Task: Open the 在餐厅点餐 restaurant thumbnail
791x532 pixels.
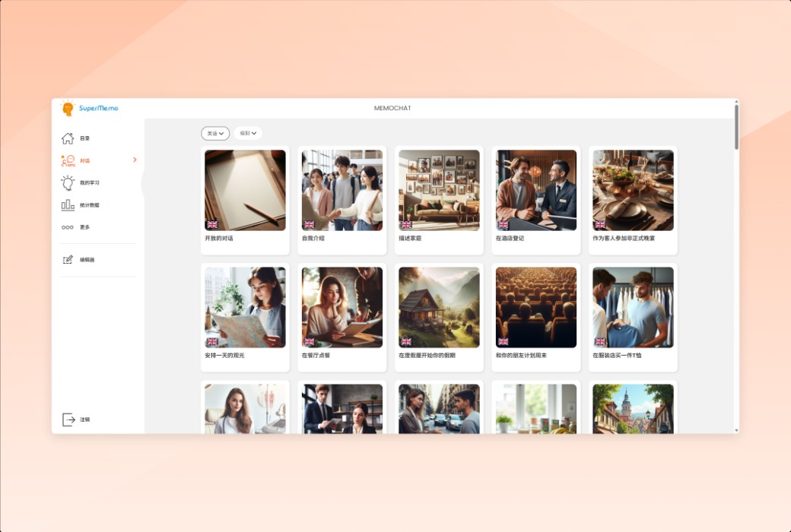Action: [x=342, y=307]
